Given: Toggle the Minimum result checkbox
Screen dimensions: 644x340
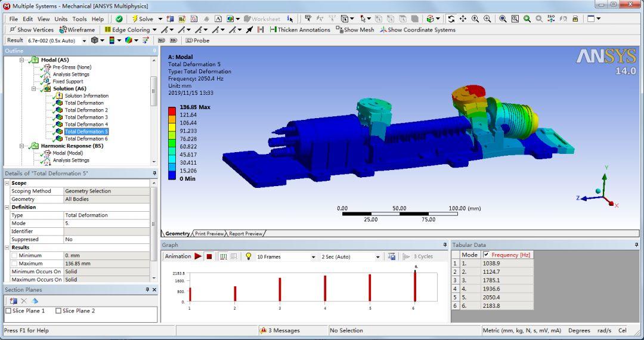Looking at the screenshot, I should 14,255.
